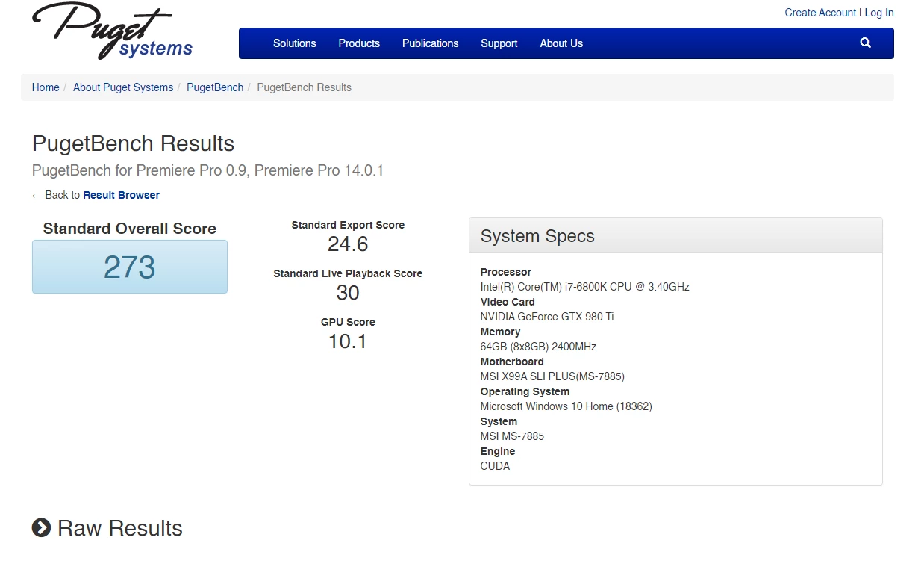Go to Home breadcrumb
The width and height of the screenshot is (924, 561).
46,87
